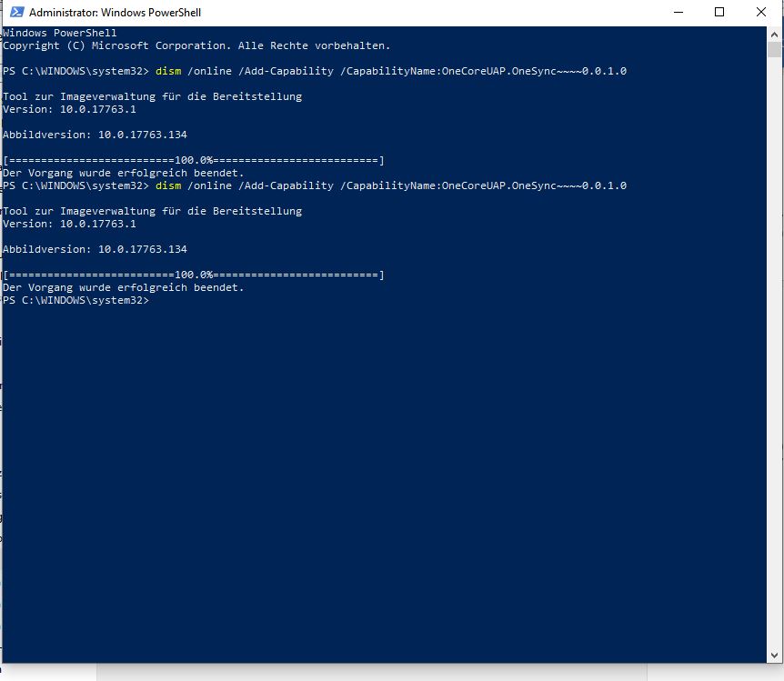Click the 'Windows PowerShell' header line

pyautogui.click(x=59, y=33)
